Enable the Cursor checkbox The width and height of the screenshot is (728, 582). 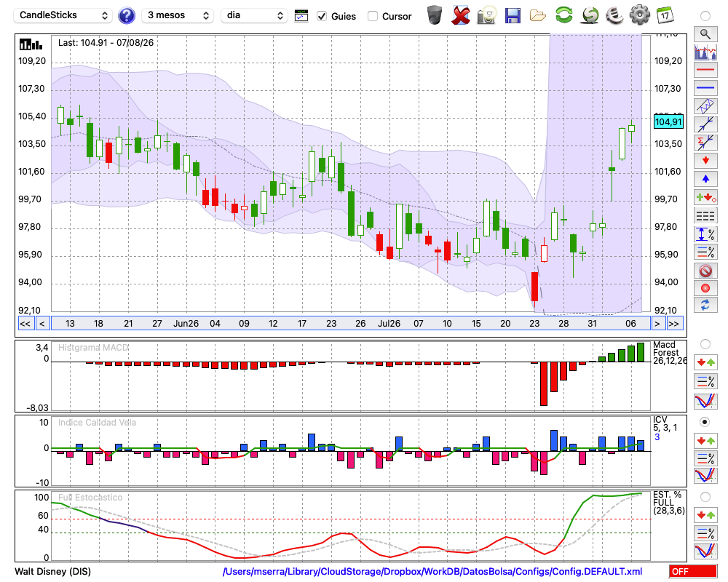[372, 16]
